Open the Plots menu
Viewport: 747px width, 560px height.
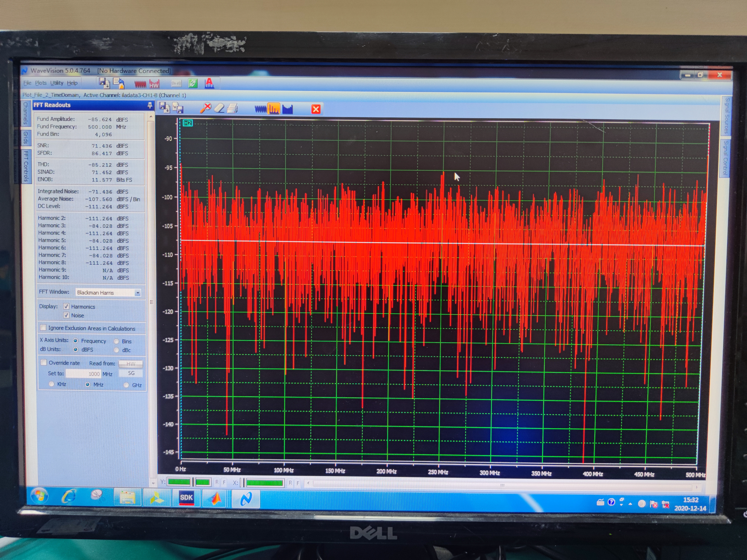pyautogui.click(x=41, y=83)
